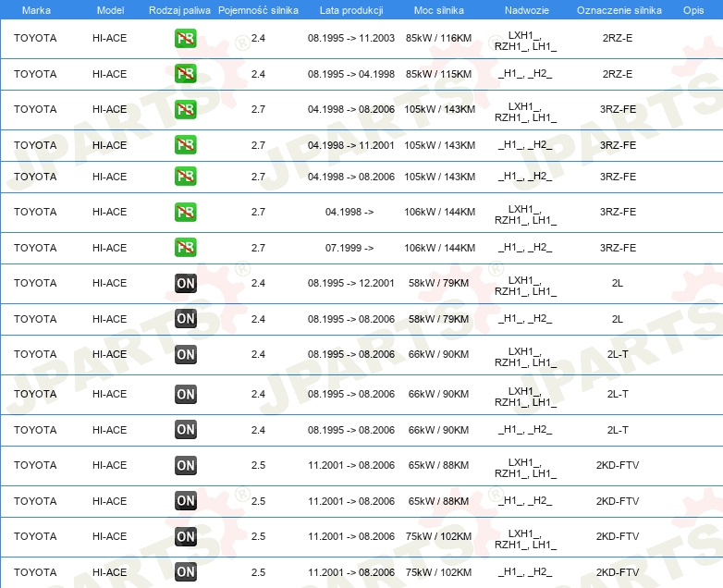Image resolution: width=723 pixels, height=588 pixels.
Task: Click TOYOTA in the 85kW / 116KM row
Action: 35,38
